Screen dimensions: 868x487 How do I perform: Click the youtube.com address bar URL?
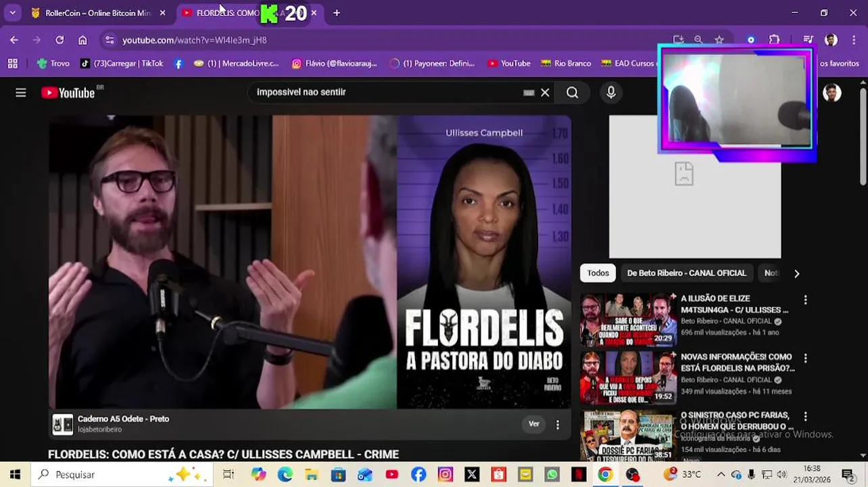195,41
